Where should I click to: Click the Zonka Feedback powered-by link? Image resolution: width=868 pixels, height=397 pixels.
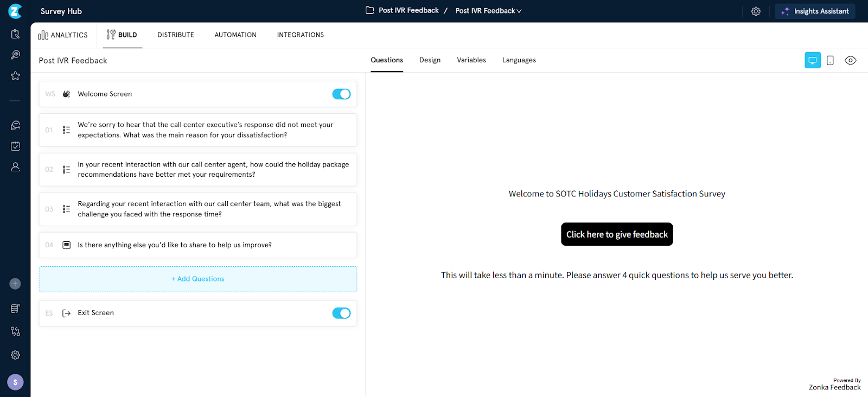point(834,387)
